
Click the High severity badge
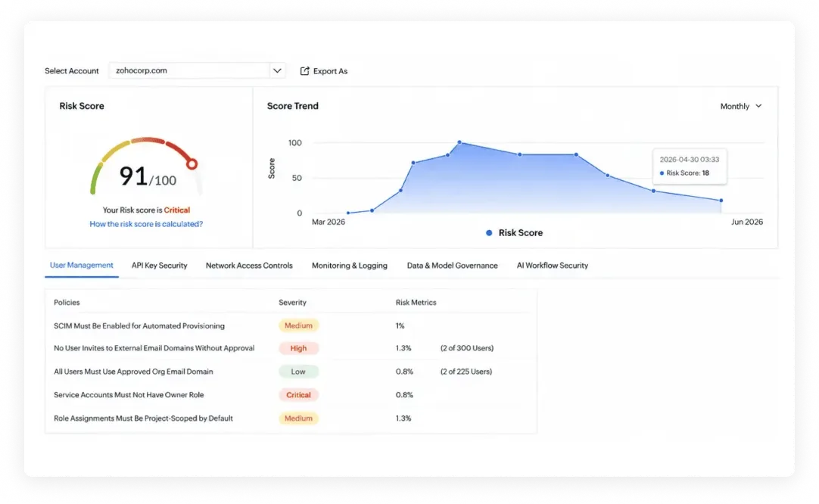(298, 348)
